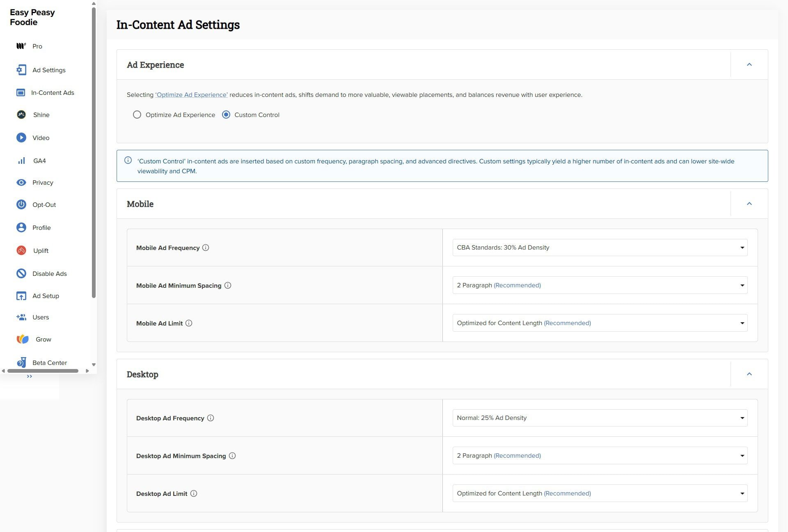The width and height of the screenshot is (788, 532).
Task: Collapse the Ad Experience section
Action: click(x=749, y=64)
